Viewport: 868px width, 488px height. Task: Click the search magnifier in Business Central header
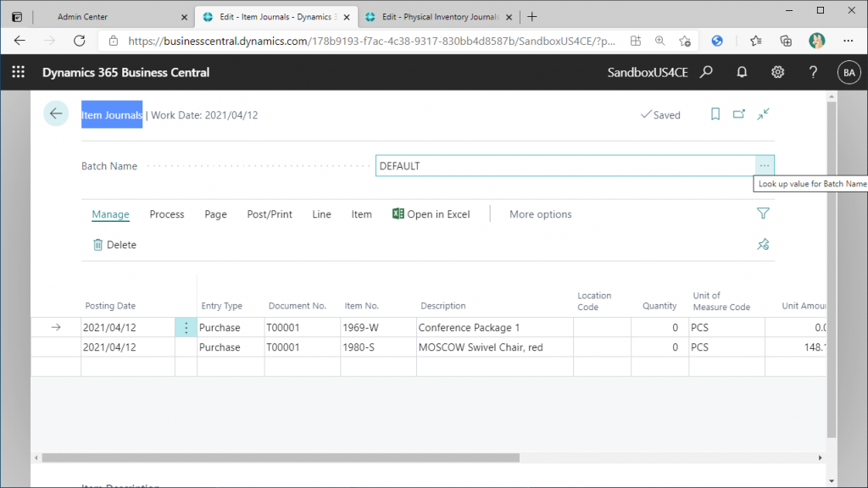click(x=706, y=72)
